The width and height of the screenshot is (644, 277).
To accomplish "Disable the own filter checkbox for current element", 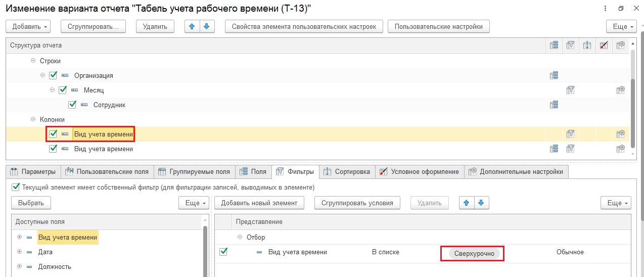I will [x=16, y=187].
